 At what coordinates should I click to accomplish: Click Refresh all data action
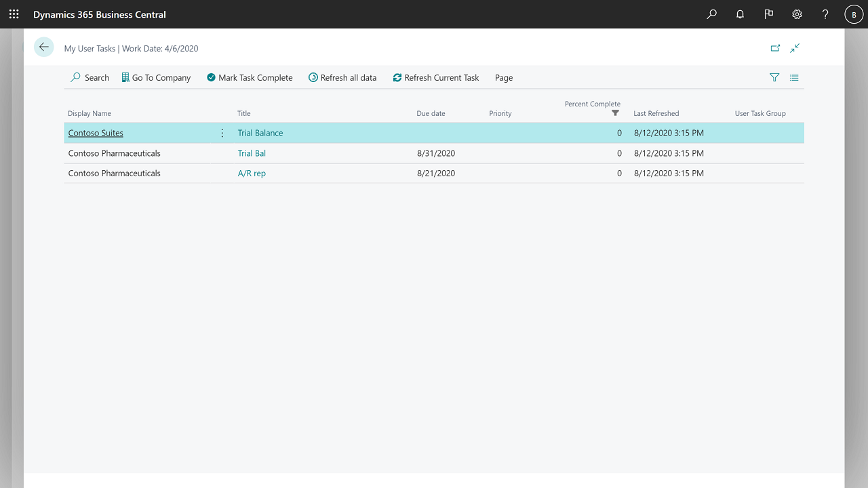[342, 77]
